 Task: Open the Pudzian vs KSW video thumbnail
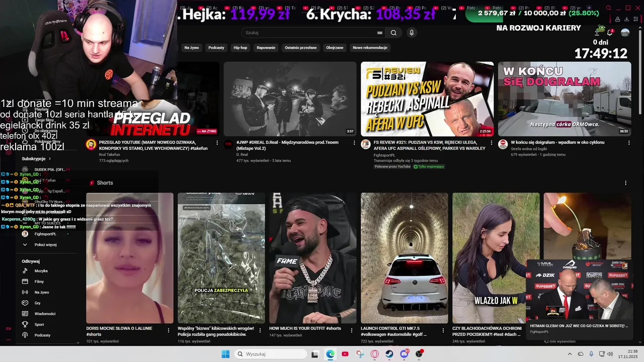(427, 99)
